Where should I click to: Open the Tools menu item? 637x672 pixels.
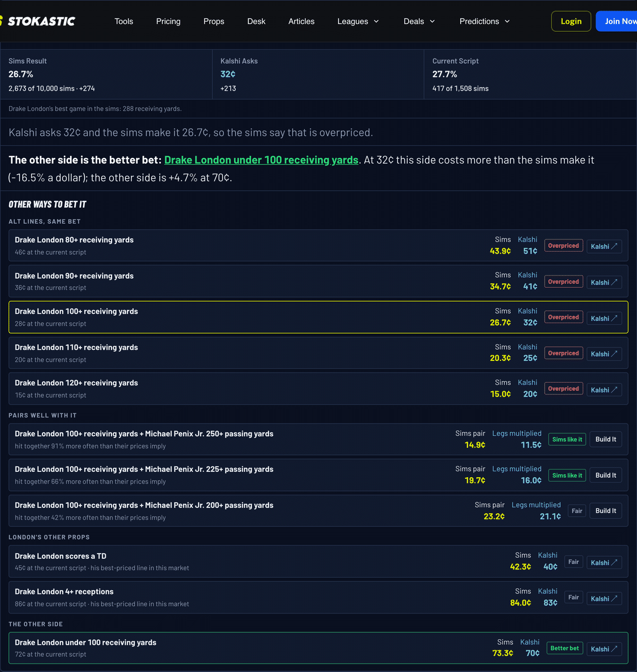click(124, 21)
